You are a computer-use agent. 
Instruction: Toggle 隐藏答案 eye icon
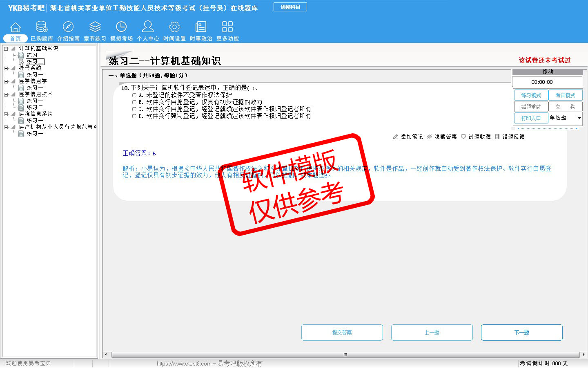[430, 137]
